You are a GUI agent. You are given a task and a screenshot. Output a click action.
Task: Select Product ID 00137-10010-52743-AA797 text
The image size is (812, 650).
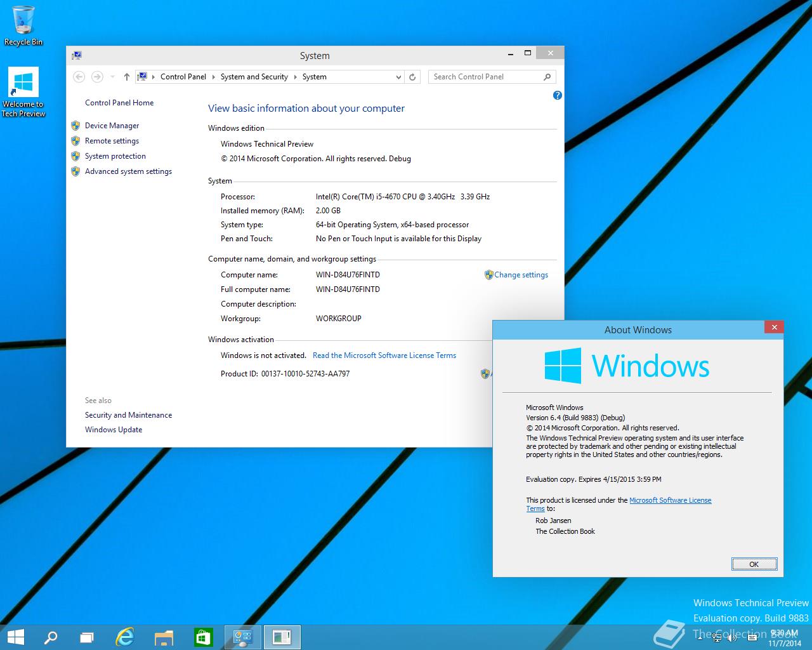coord(305,374)
